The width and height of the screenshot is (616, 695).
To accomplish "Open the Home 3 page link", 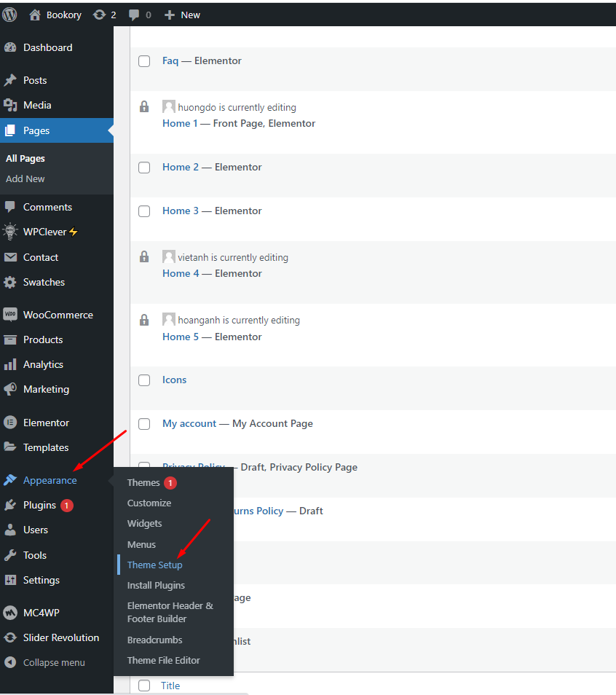I will coord(180,211).
